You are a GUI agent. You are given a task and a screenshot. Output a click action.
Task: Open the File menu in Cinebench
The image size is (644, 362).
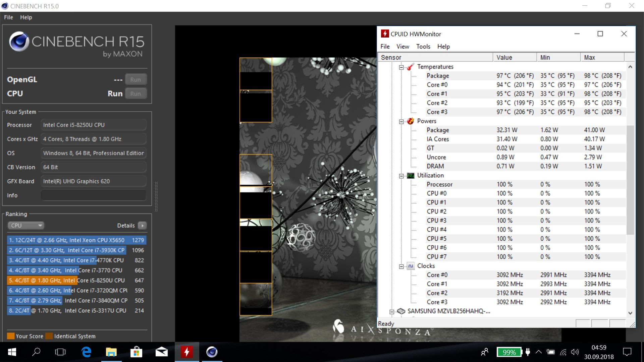point(8,17)
